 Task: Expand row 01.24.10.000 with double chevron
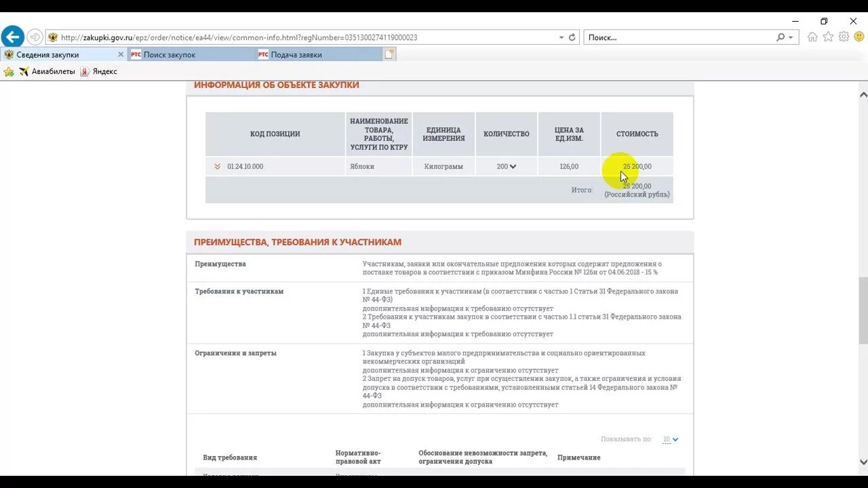(217, 166)
